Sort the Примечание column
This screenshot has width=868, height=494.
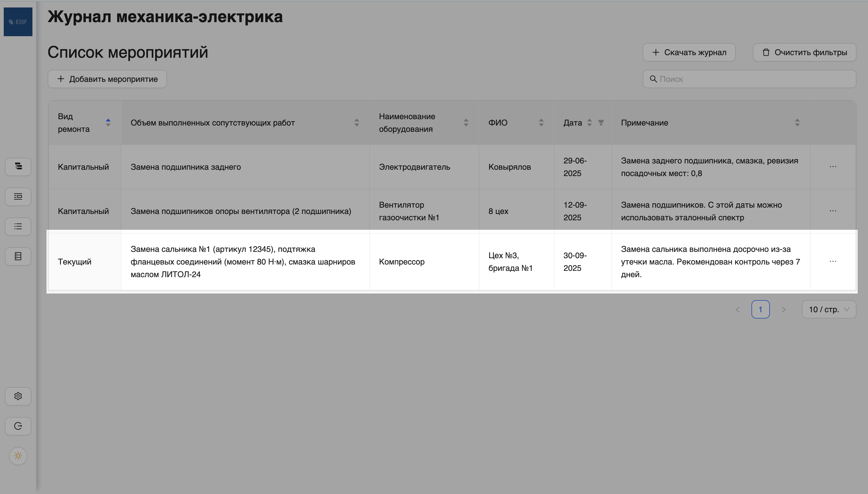[797, 123]
